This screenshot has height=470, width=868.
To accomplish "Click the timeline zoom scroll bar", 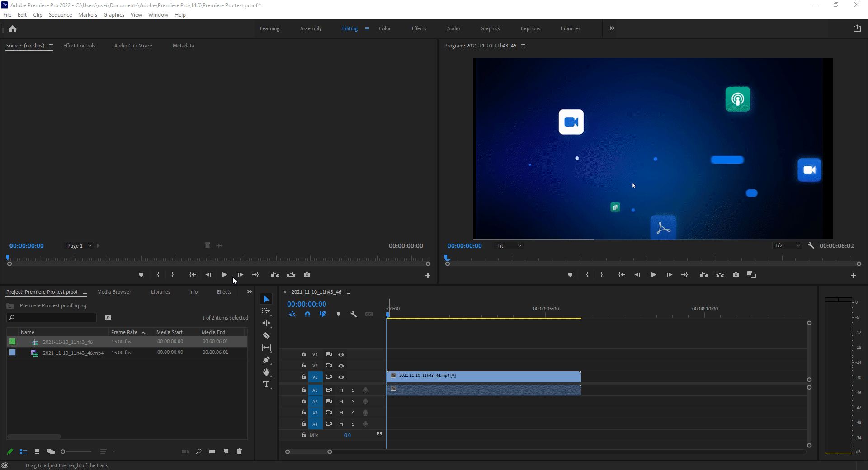I will coord(308,451).
